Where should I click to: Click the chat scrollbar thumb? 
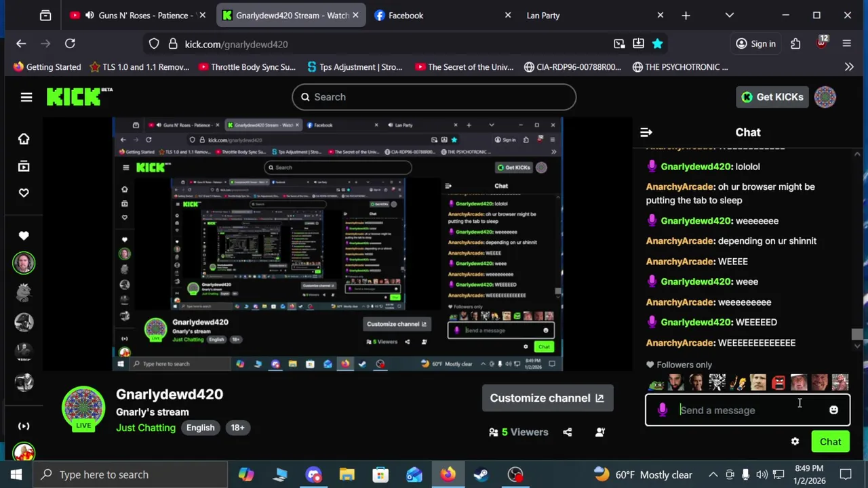click(x=857, y=335)
